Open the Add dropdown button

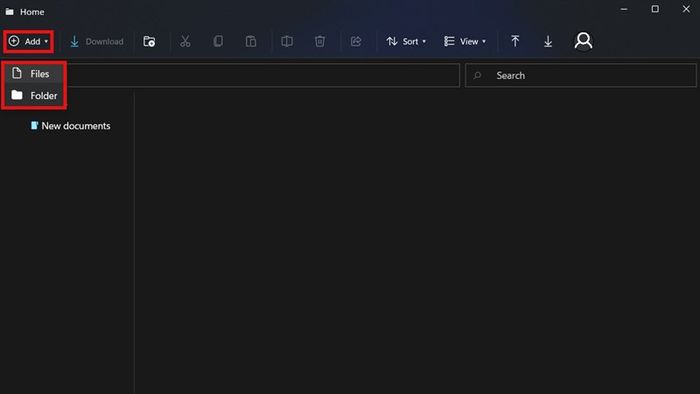coord(29,41)
